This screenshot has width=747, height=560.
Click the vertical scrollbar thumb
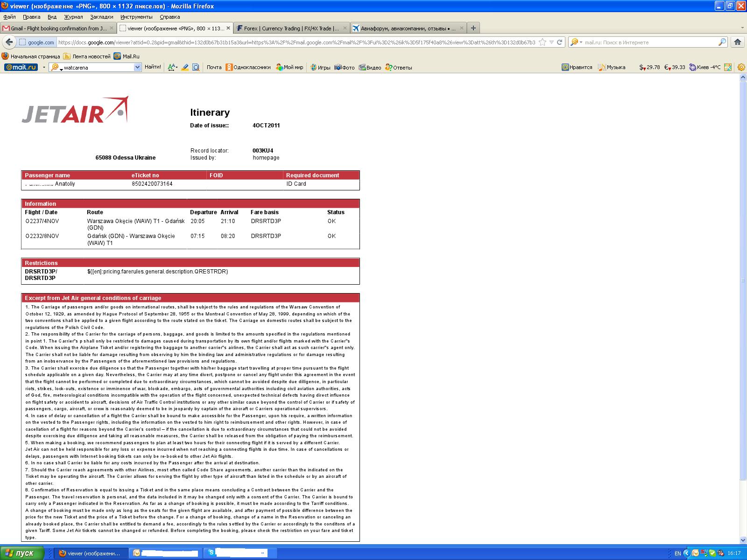(x=743, y=280)
